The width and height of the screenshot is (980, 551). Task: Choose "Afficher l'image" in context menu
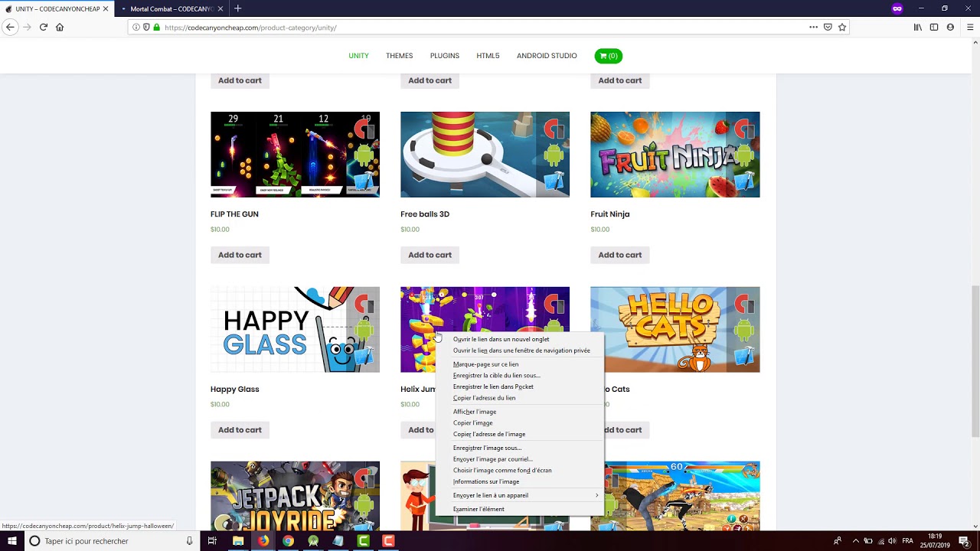(x=519, y=412)
